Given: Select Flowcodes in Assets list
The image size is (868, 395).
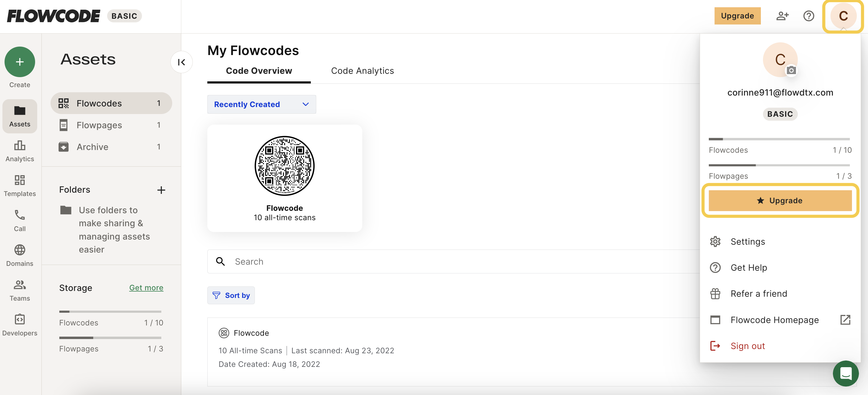Looking at the screenshot, I should pos(111,103).
